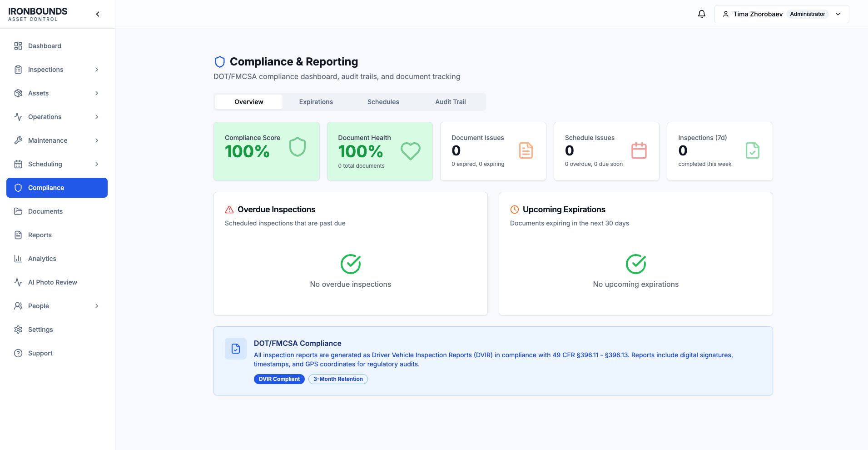Viewport: 868px width, 450px height.
Task: Click the Document Issues file icon
Action: (x=526, y=150)
